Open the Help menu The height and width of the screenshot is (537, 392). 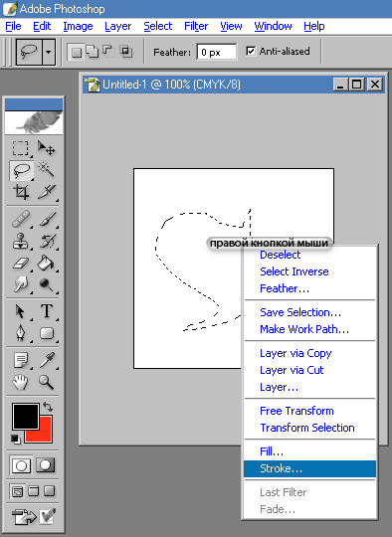313,26
